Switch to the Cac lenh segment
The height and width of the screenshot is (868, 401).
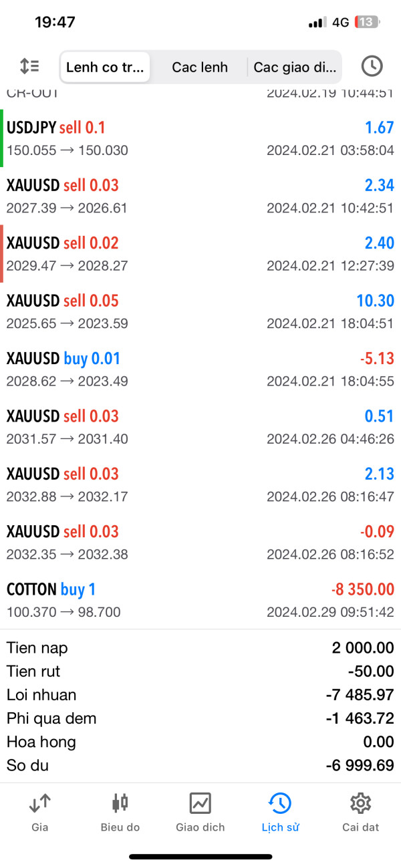click(200, 67)
